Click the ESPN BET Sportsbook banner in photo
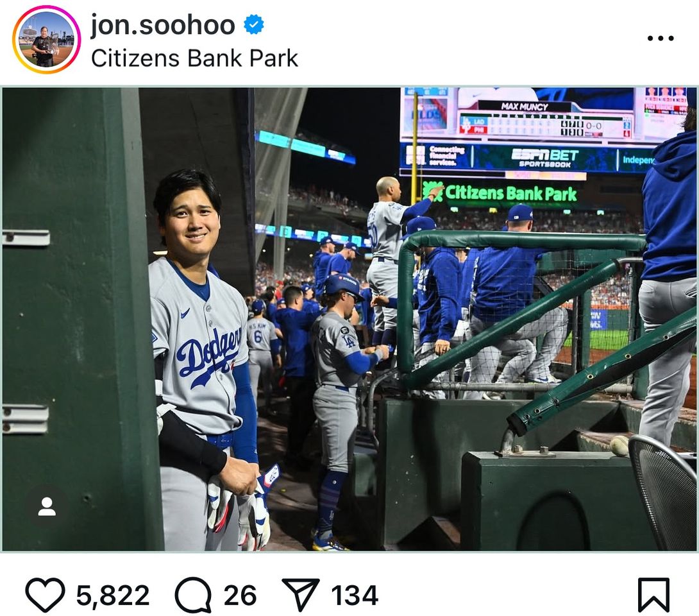699x616 pixels. pyautogui.click(x=544, y=157)
